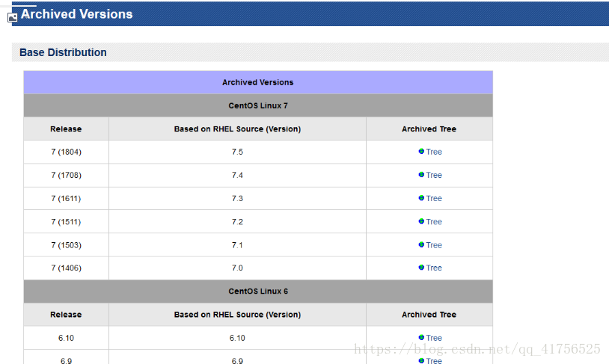Screen dimensions: 609x364
Task: Select RHEL version cell 7.5
Action: point(237,152)
